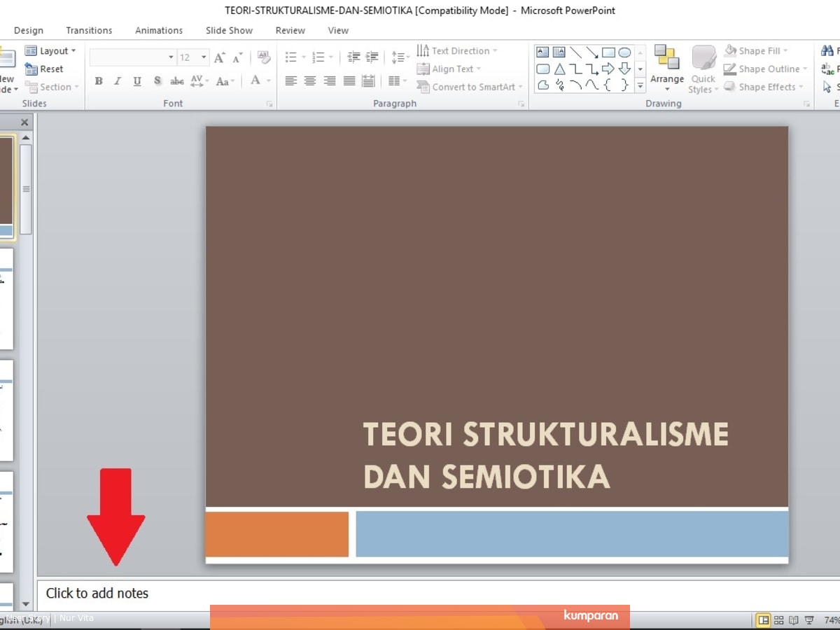Viewport: 840px width, 630px height.
Task: Toggle italic text formatting
Action: click(x=118, y=81)
